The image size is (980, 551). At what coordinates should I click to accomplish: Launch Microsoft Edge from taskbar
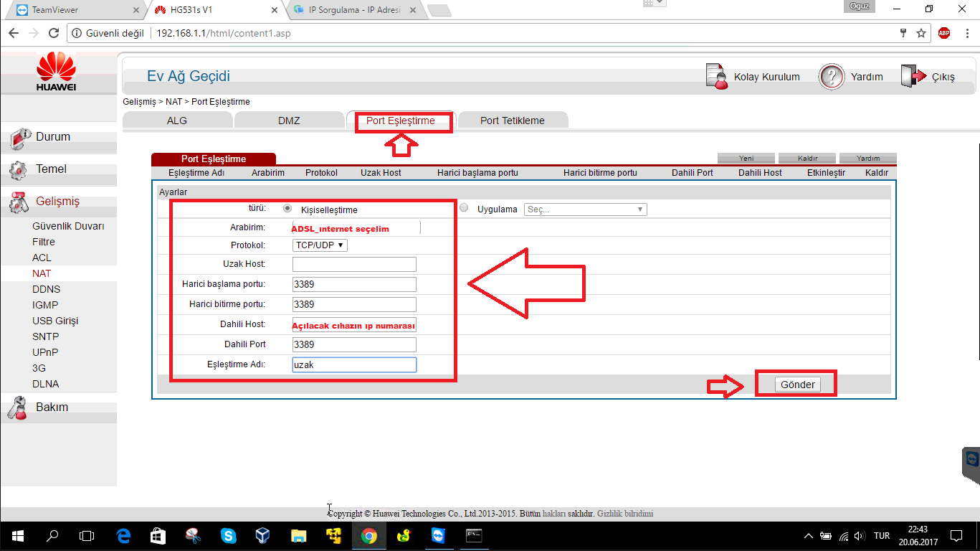coord(123,535)
